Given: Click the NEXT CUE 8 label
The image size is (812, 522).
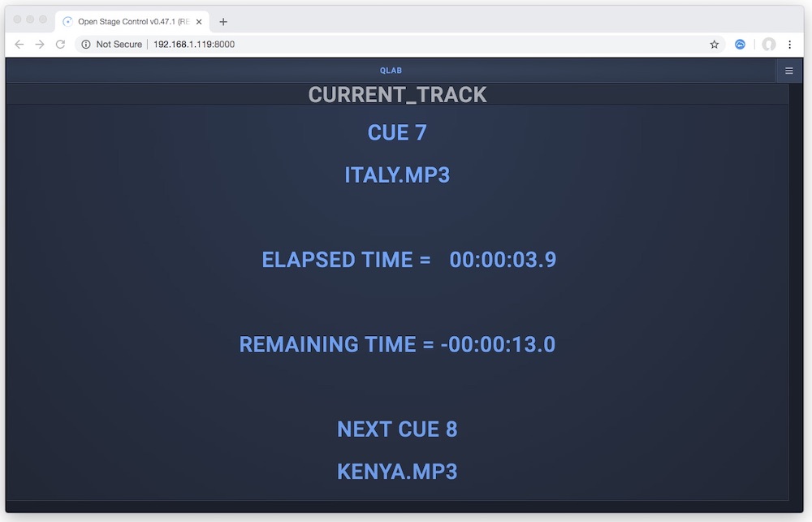Looking at the screenshot, I should pos(397,429).
